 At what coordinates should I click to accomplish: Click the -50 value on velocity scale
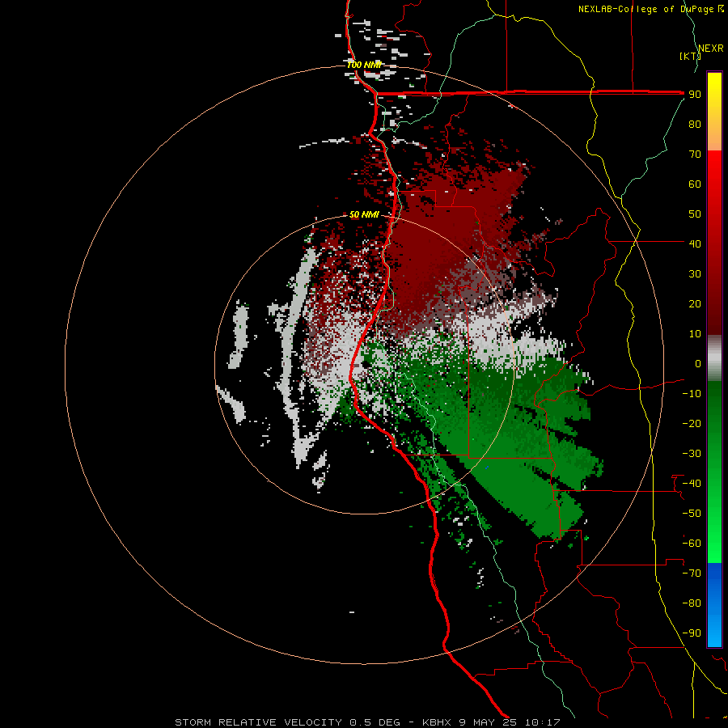(692, 514)
